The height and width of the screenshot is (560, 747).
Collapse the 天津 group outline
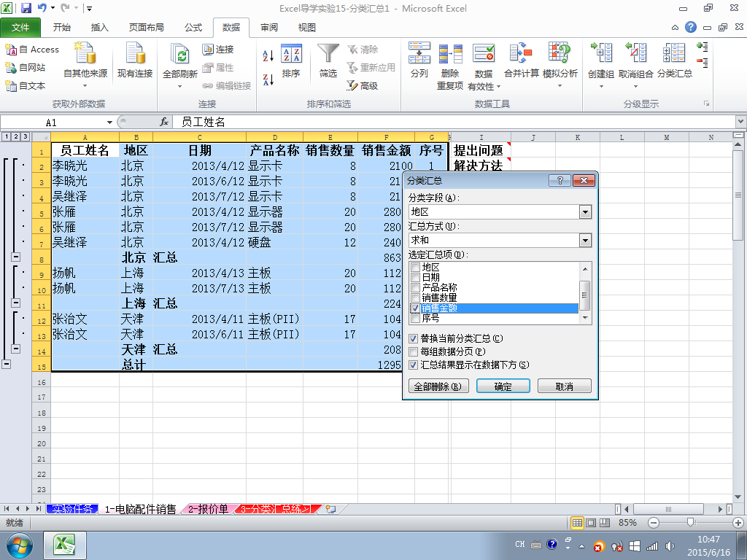[x=16, y=349]
